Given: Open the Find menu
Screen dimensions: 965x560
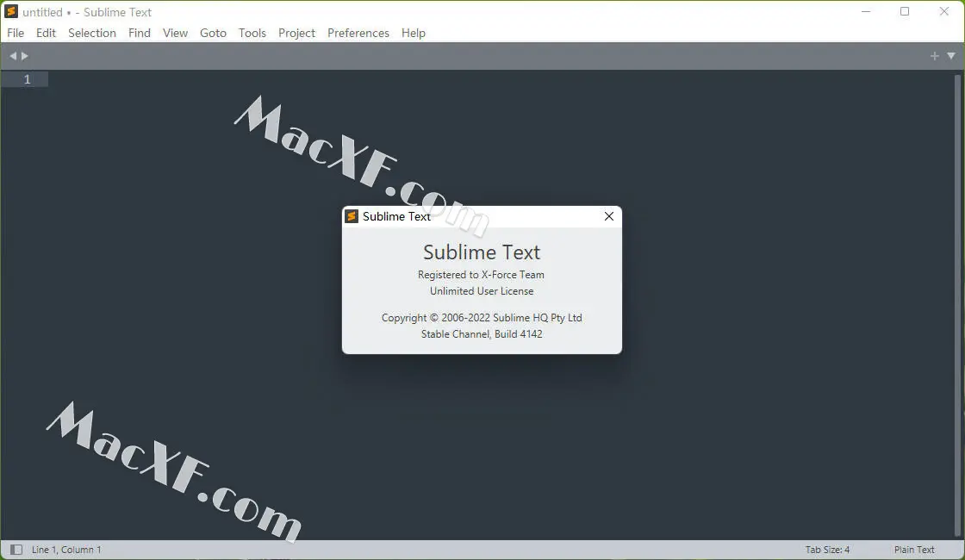Looking at the screenshot, I should click(139, 34).
